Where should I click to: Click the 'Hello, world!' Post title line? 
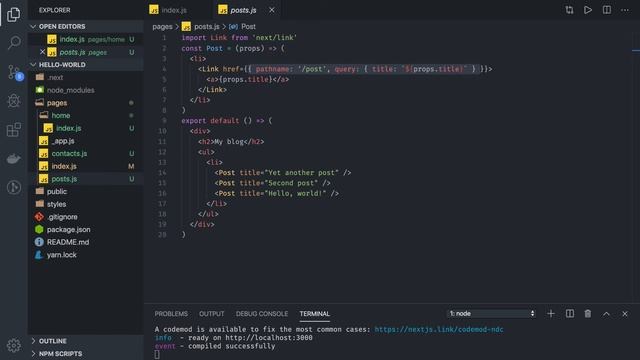(277, 193)
